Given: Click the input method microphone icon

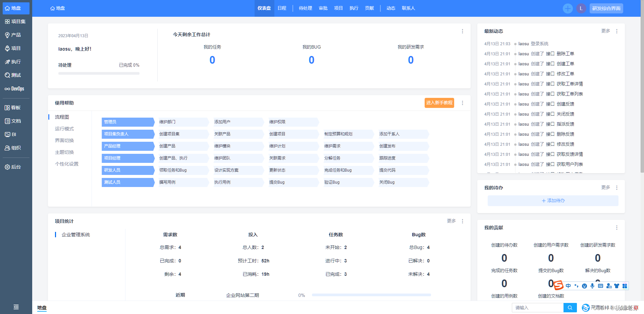Looking at the screenshot, I should pyautogui.click(x=592, y=286).
